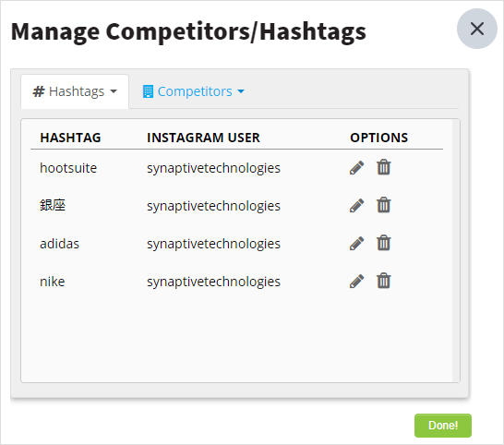The height and width of the screenshot is (445, 504).
Task: Delete the 銀座 hashtag entry
Action: point(383,205)
